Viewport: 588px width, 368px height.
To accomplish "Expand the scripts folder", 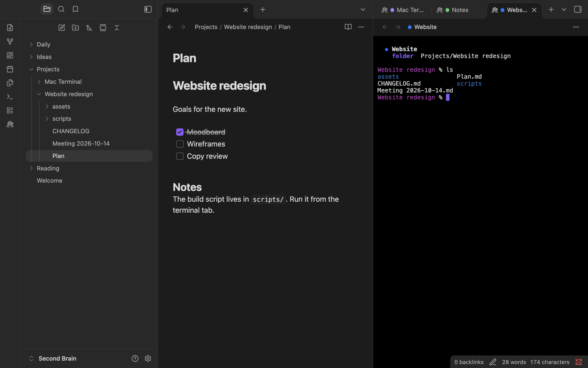I will click(47, 119).
